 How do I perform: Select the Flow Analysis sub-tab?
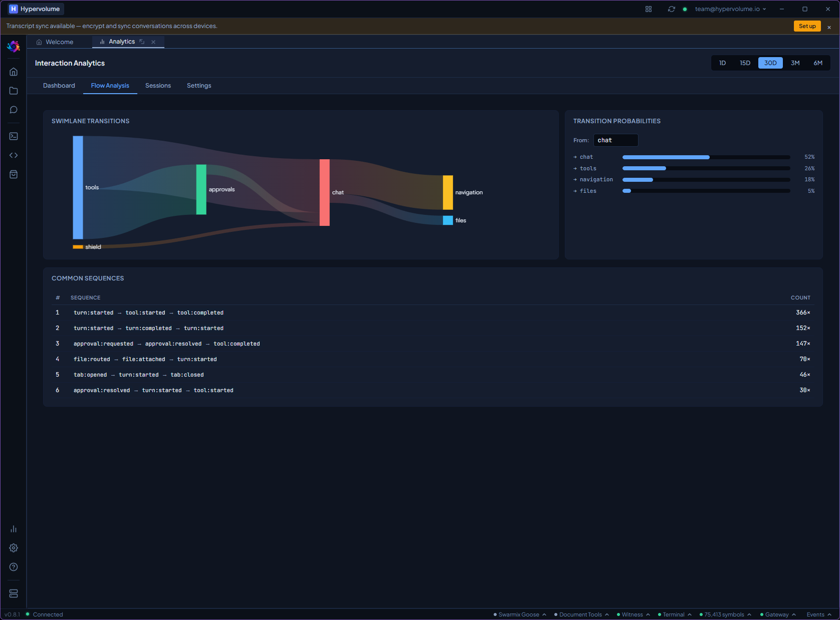110,86
